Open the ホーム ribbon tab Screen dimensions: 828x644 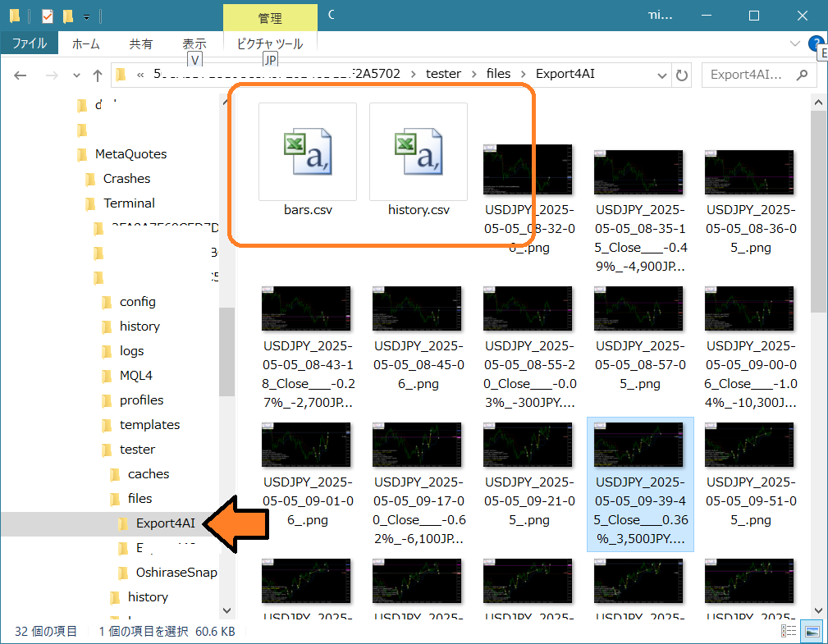85,43
